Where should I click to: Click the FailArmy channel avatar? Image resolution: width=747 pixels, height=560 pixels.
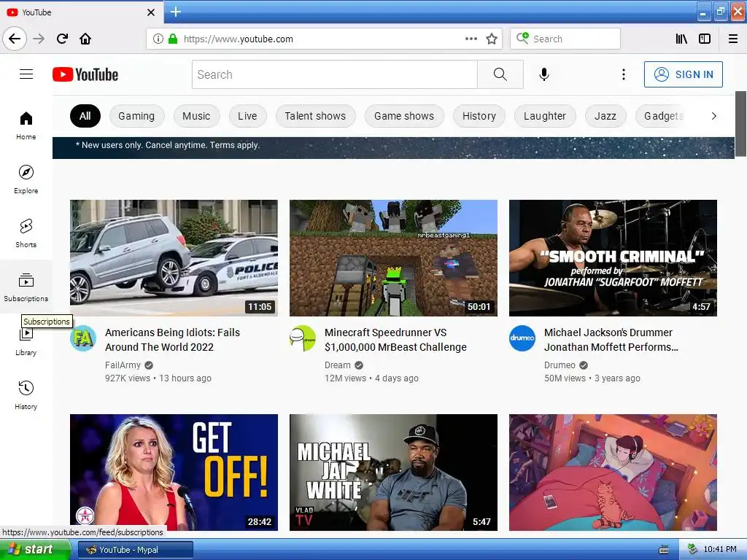tap(83, 338)
